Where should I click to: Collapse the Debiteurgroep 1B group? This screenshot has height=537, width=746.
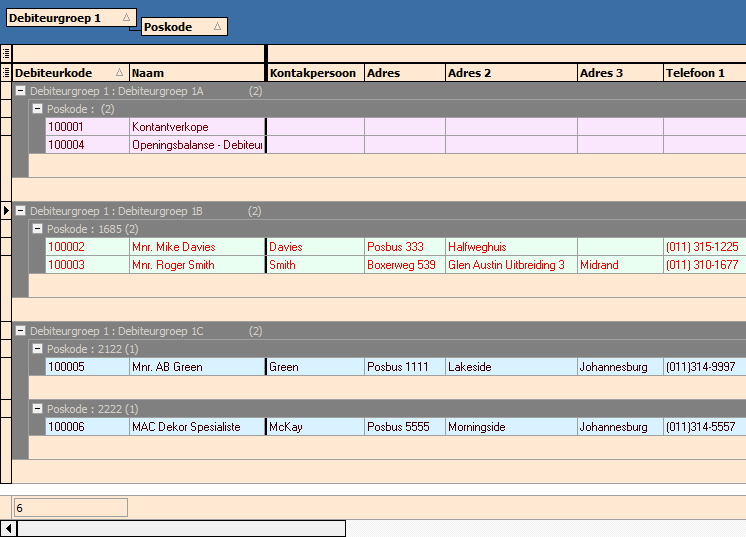pyautogui.click(x=20, y=211)
